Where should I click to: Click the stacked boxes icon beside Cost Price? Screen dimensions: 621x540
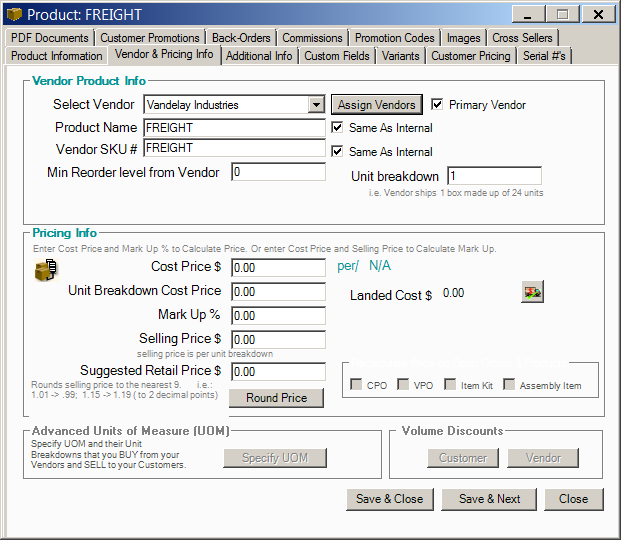pyautogui.click(x=46, y=270)
